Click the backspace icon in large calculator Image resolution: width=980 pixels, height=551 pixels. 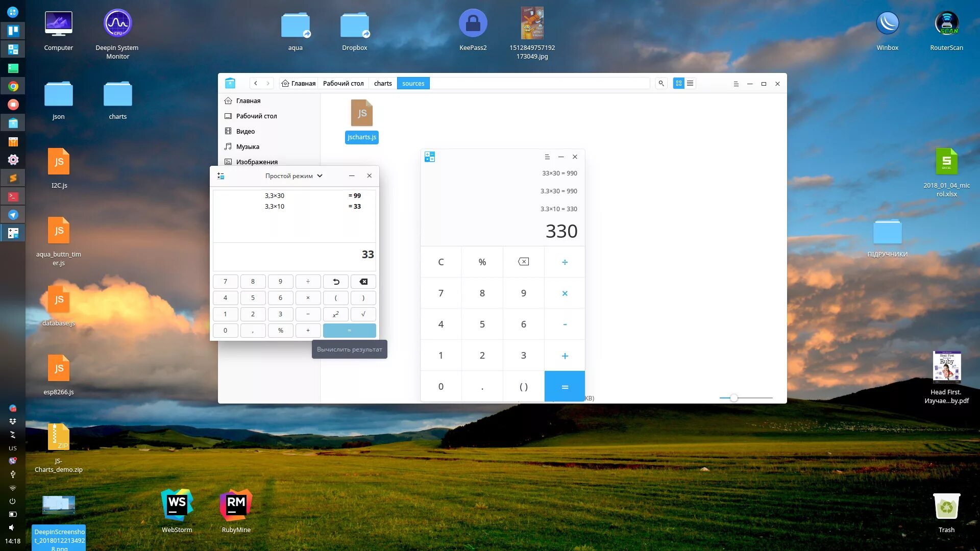point(523,262)
